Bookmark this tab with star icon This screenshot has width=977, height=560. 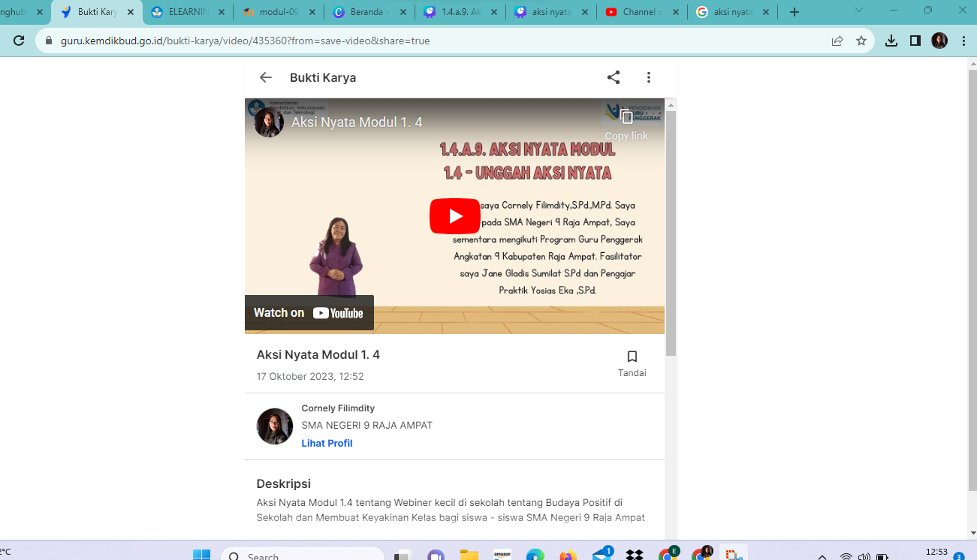pyautogui.click(x=861, y=41)
